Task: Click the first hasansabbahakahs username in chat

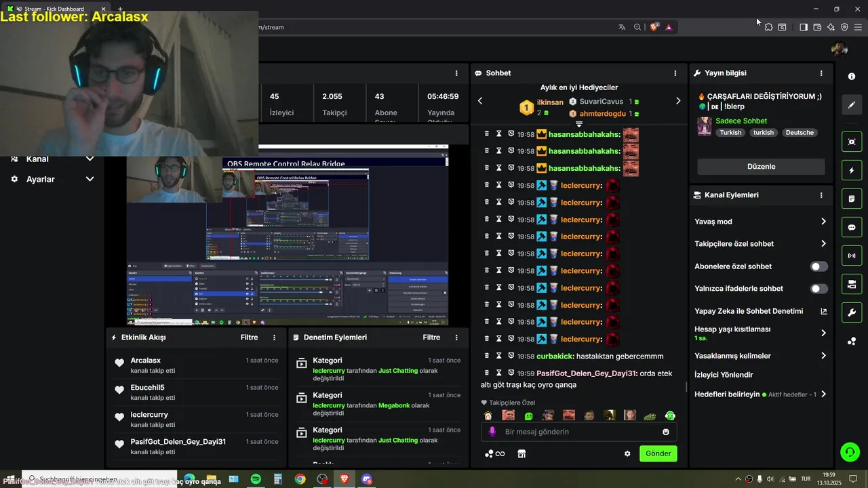Action: pyautogui.click(x=584, y=134)
